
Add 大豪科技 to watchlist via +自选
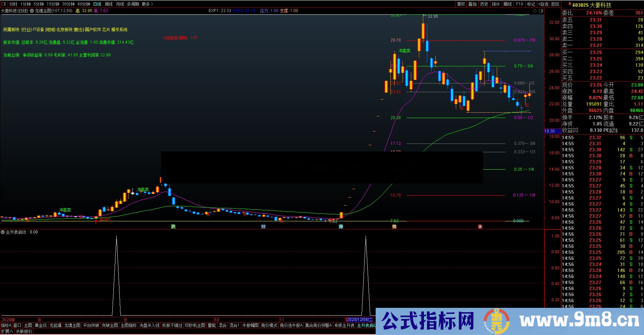(543, 4)
